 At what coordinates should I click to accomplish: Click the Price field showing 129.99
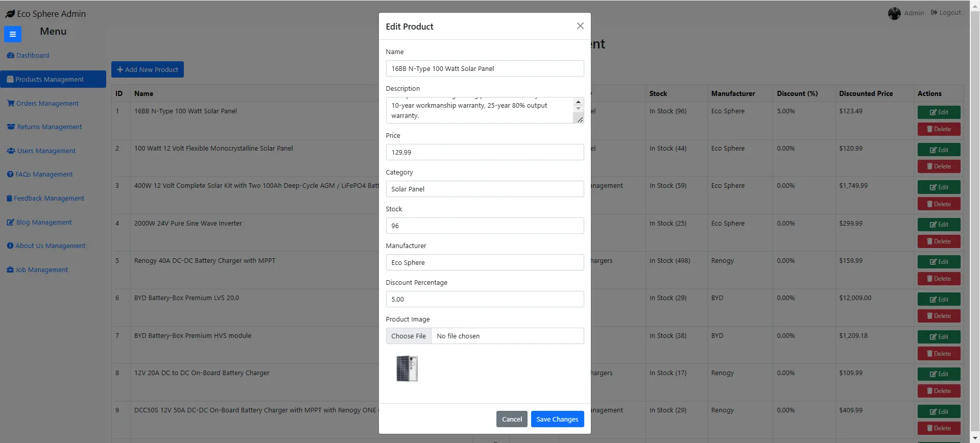pyautogui.click(x=485, y=152)
